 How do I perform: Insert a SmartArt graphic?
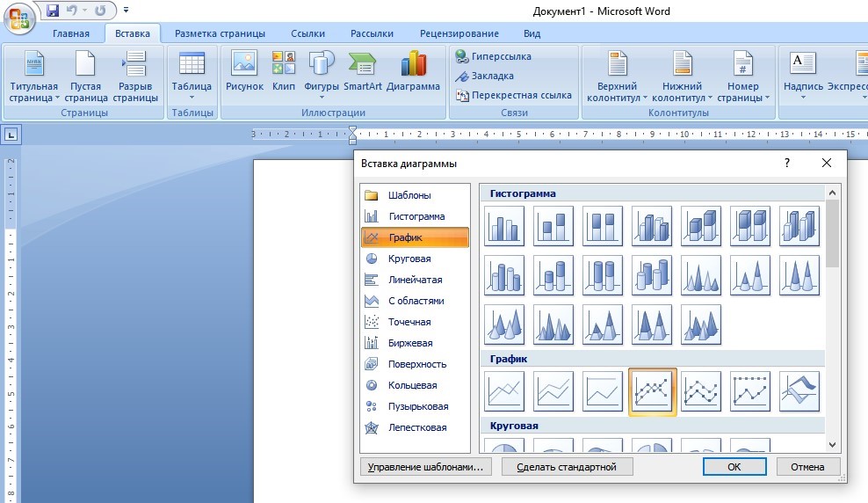(x=363, y=71)
